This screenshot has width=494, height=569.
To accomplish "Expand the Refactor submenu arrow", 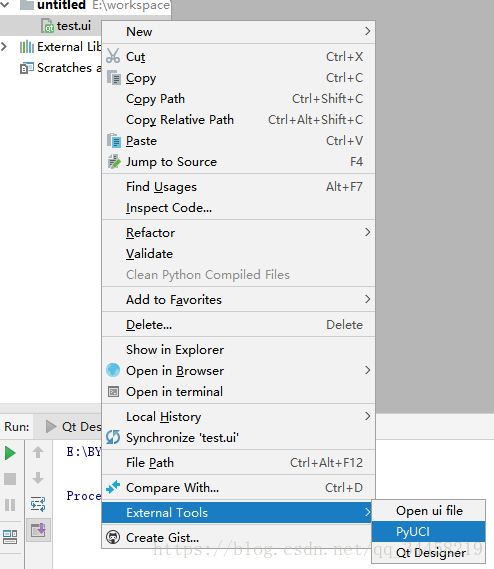I will [x=367, y=232].
